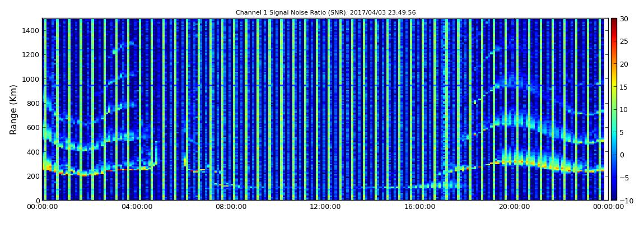Click the 1000 range tick label

tap(31, 79)
